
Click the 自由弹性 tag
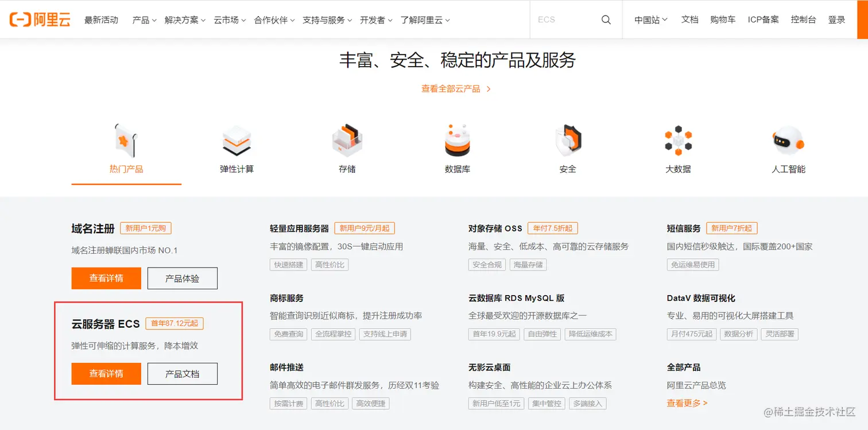click(x=542, y=334)
